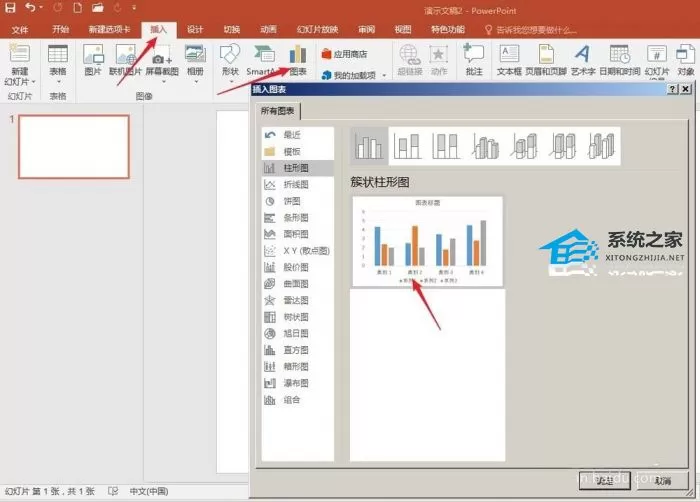Open the undo history dropdown arrow

[x=41, y=8]
